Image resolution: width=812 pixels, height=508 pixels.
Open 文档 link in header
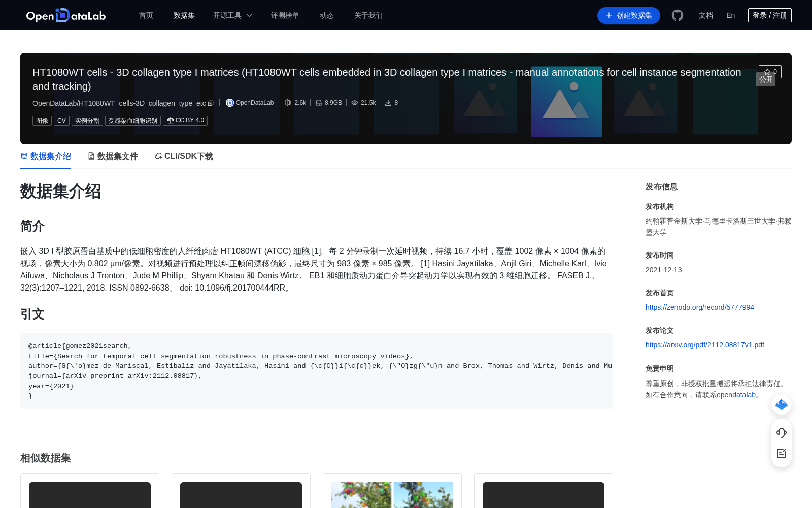[x=706, y=15]
